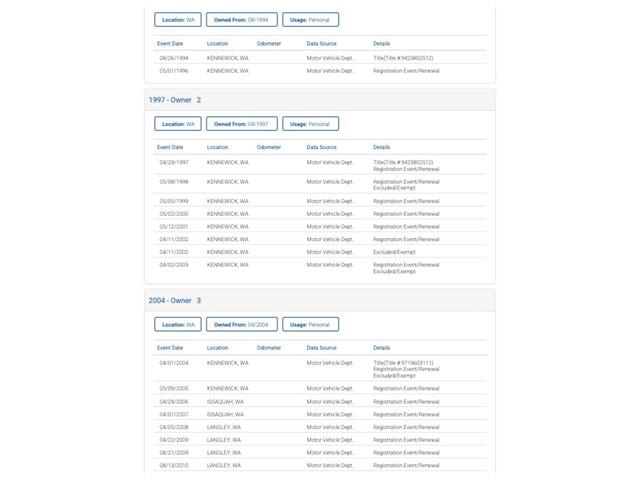
Task: Select the 08/21/2009 event date
Action: click(174, 453)
